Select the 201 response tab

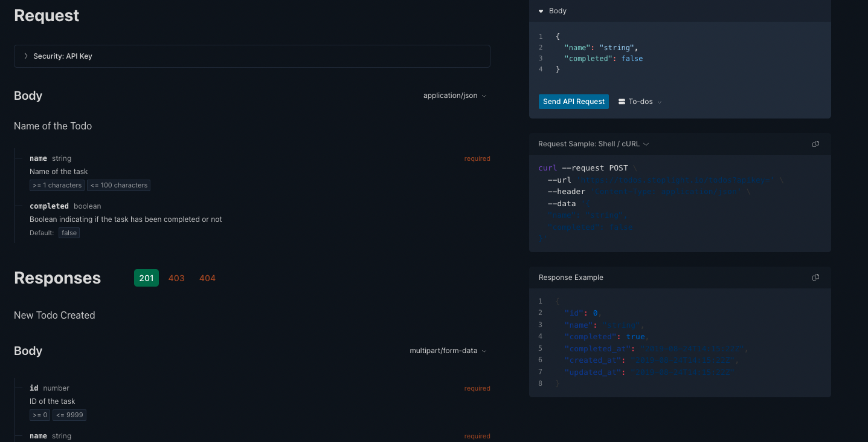[x=146, y=278]
